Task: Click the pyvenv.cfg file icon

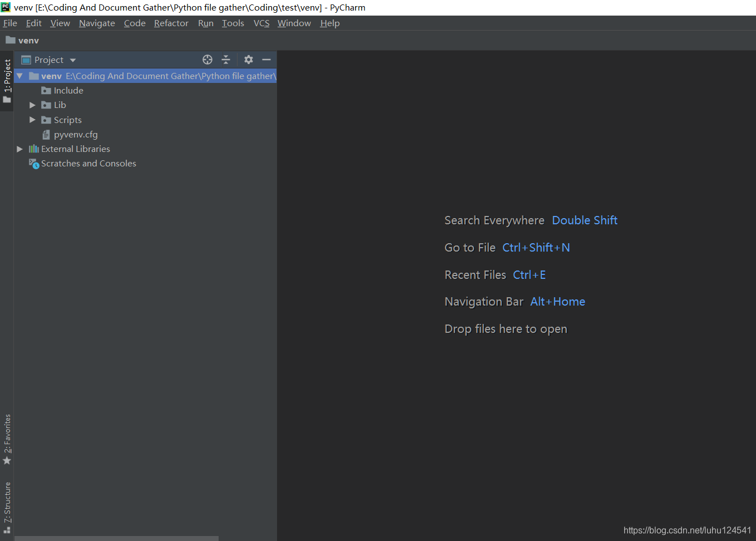Action: tap(46, 135)
